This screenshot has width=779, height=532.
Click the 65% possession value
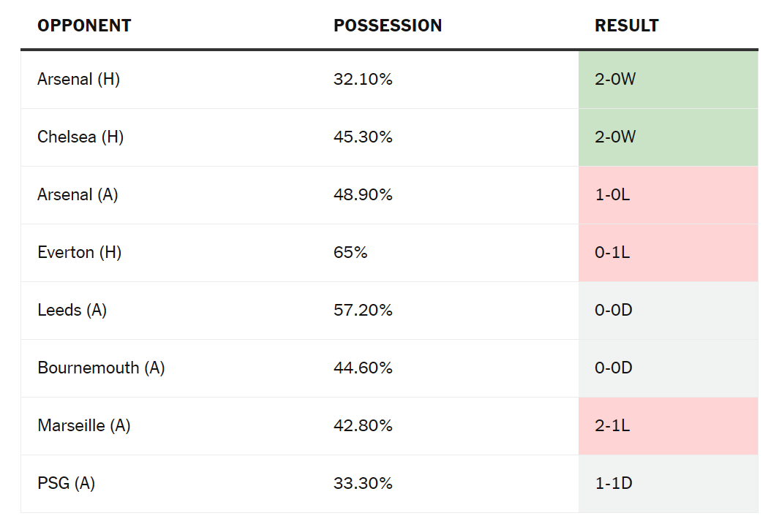tap(350, 252)
